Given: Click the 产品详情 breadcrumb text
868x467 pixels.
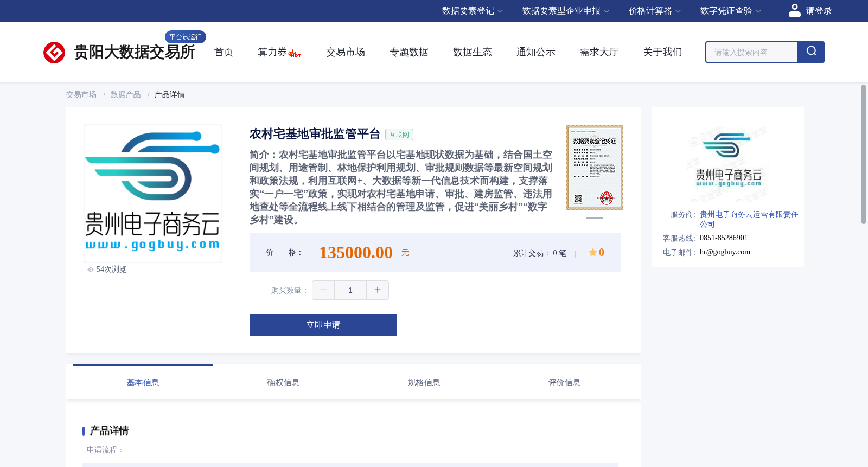Looking at the screenshot, I should 169,95.
